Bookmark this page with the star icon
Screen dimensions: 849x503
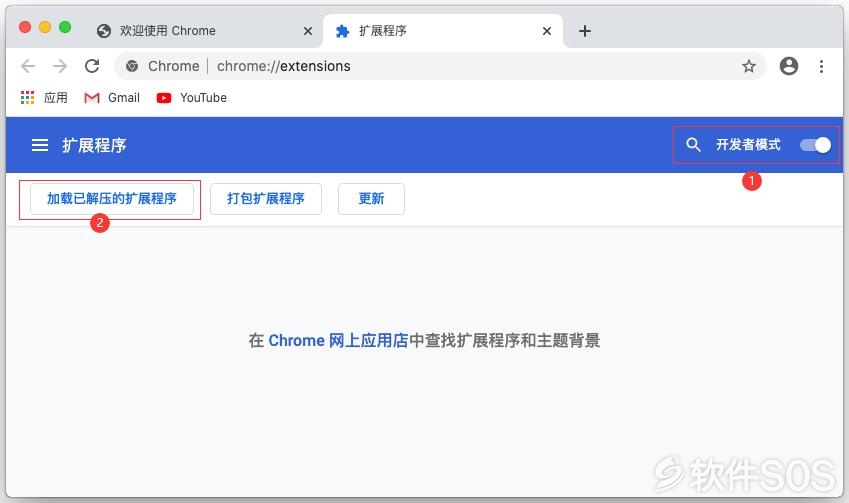pos(749,66)
